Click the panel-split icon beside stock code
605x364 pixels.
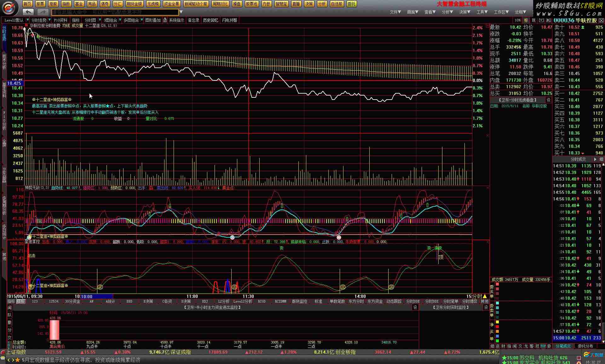pos(549,20)
